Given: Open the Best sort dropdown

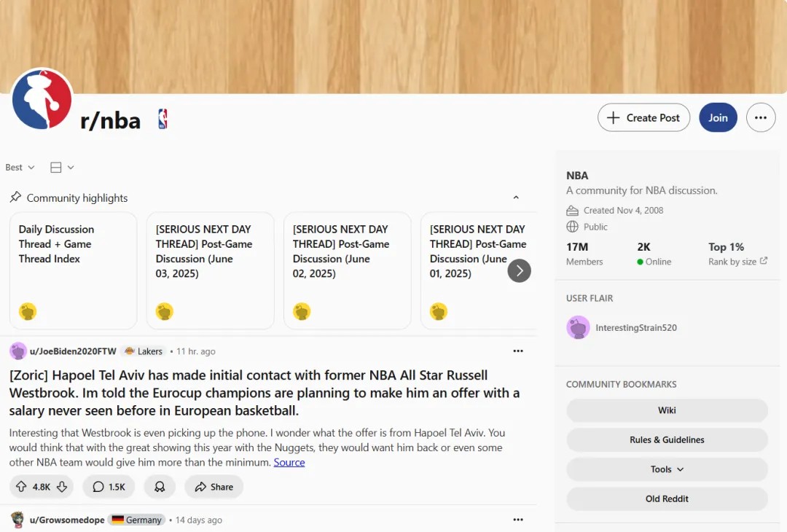Looking at the screenshot, I should (20, 167).
